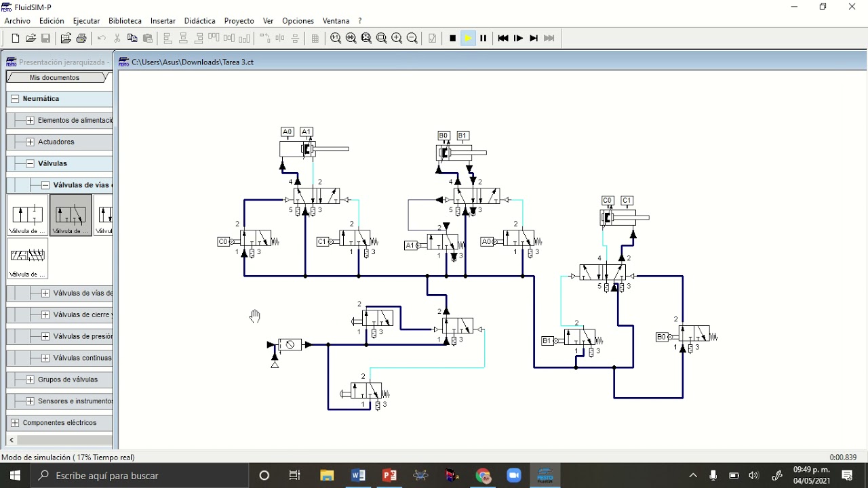Open the Biblioteca menu
Screen dimensions: 868x488
pos(125,21)
